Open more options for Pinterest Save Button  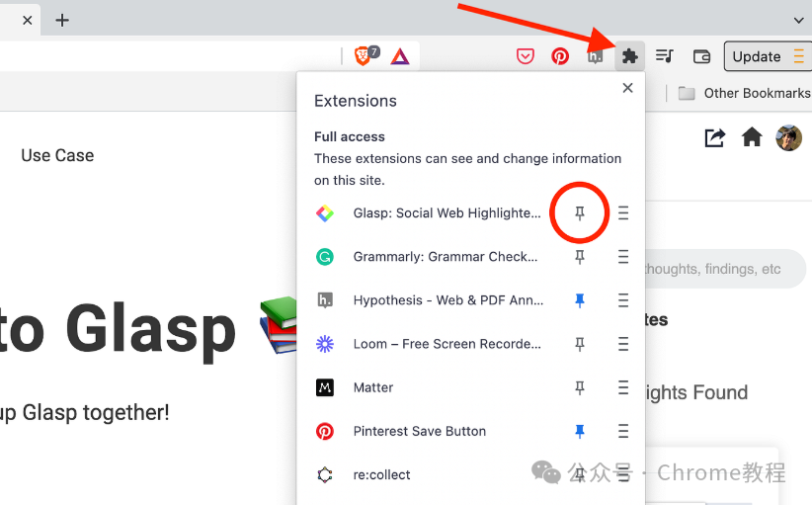[623, 431]
